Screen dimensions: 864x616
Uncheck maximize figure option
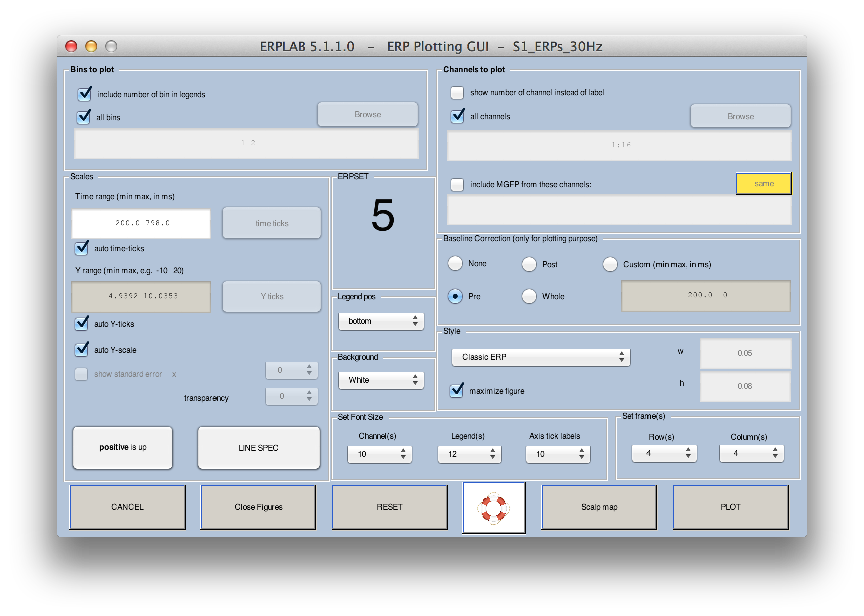457,391
